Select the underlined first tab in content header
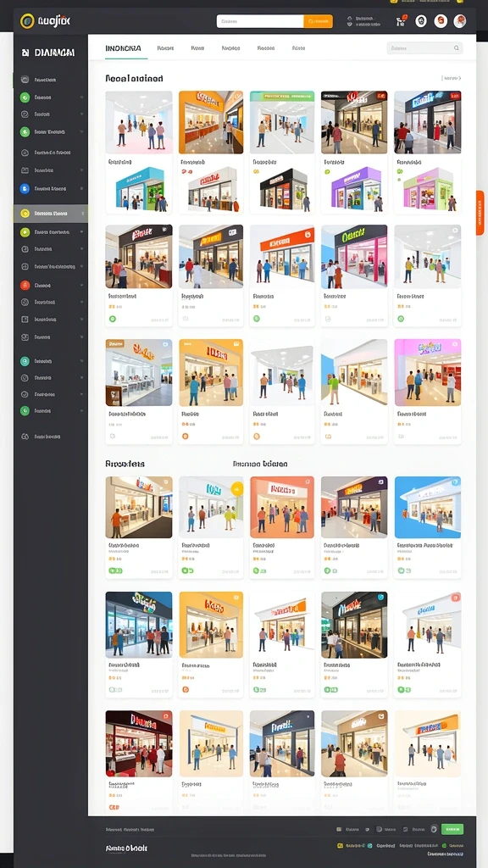 tap(123, 48)
